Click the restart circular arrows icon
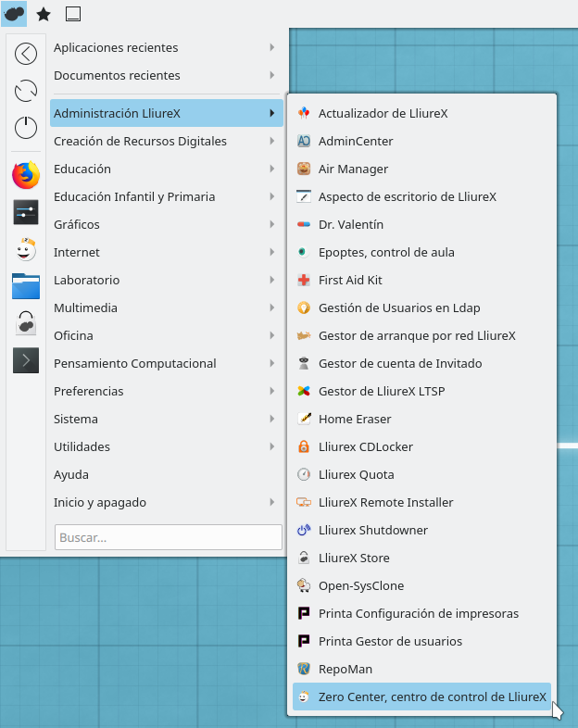Image resolution: width=578 pixels, height=728 pixels. (x=26, y=91)
